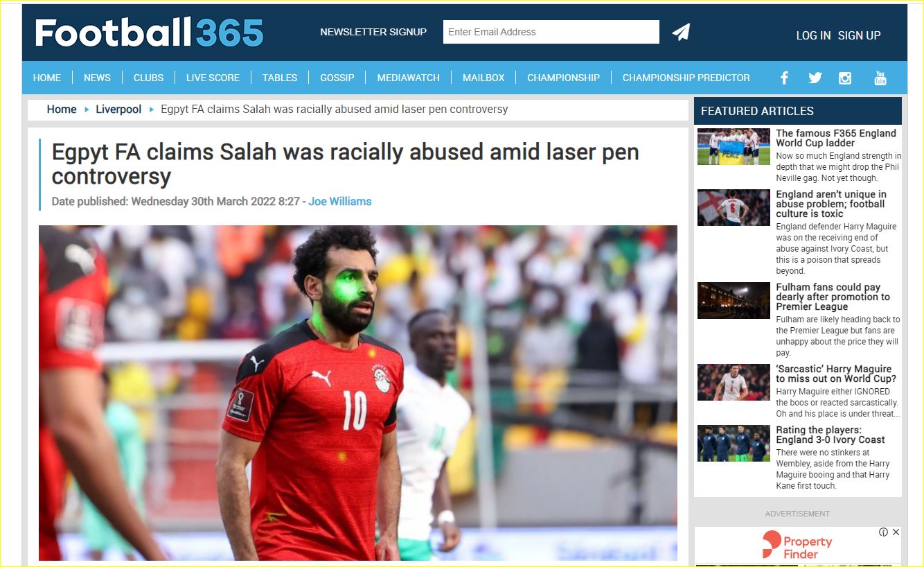The height and width of the screenshot is (567, 924).
Task: Click the SIGN UP link
Action: click(859, 35)
